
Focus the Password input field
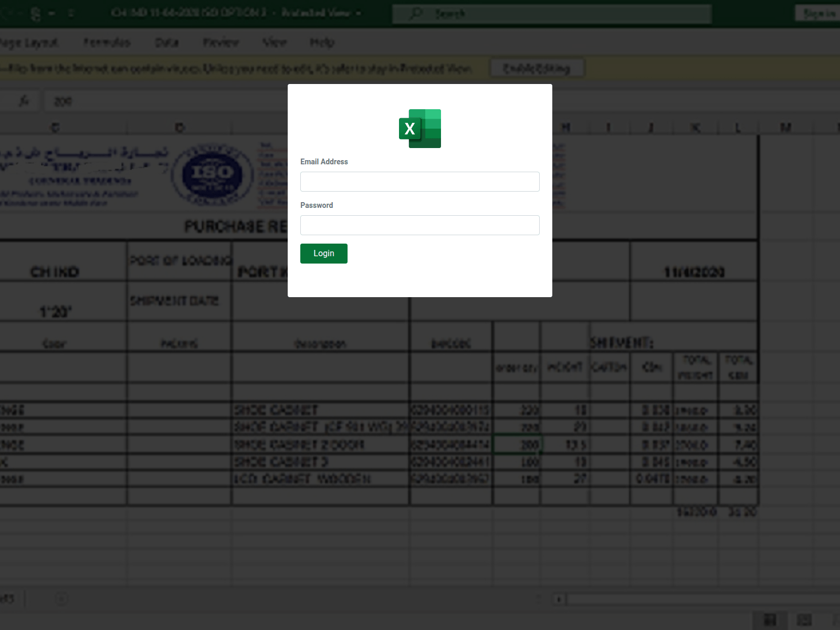(x=419, y=225)
